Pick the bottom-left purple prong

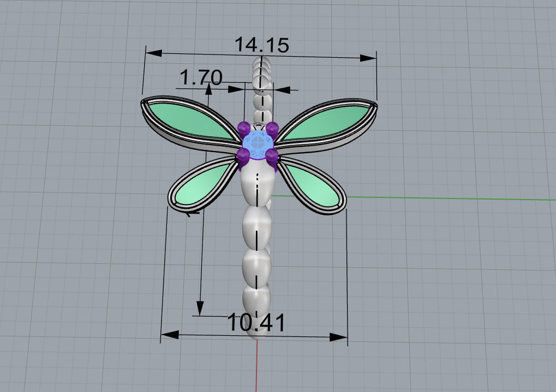point(243,156)
